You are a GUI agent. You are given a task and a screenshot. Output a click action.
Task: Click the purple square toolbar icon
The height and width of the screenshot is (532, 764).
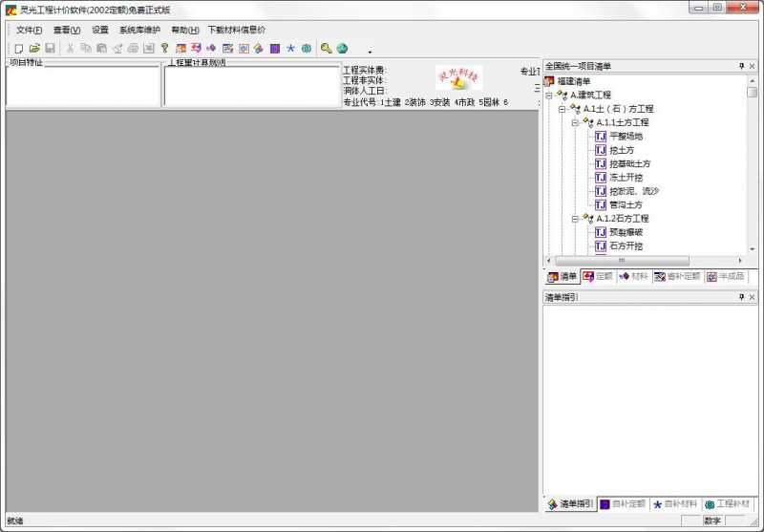[x=274, y=48]
